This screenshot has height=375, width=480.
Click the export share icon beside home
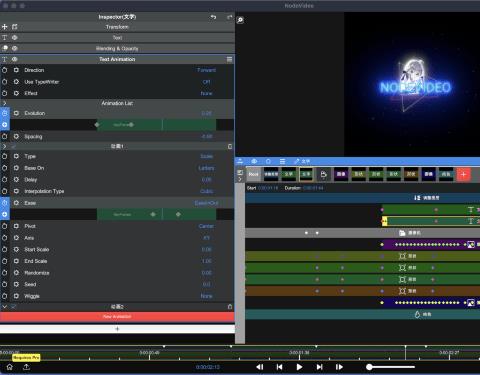tap(26, 367)
